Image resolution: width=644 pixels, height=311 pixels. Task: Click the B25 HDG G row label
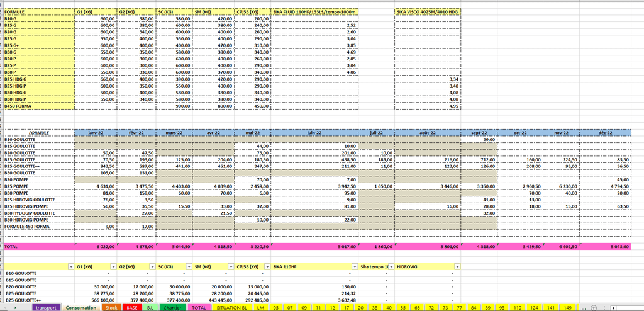click(x=39, y=79)
